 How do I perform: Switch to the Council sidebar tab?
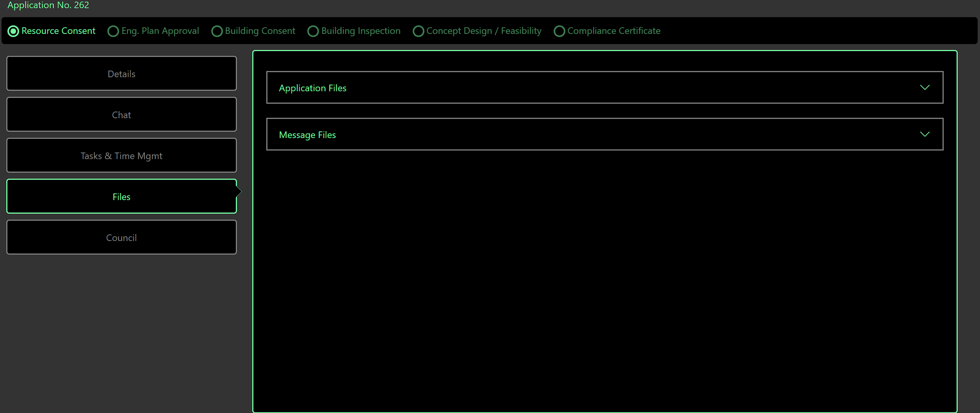pyautogui.click(x=121, y=238)
